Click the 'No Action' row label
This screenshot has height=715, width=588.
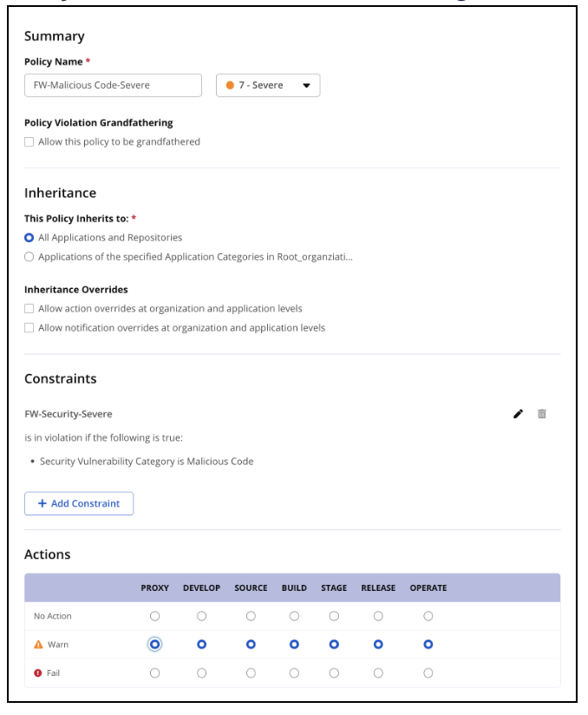(x=53, y=616)
